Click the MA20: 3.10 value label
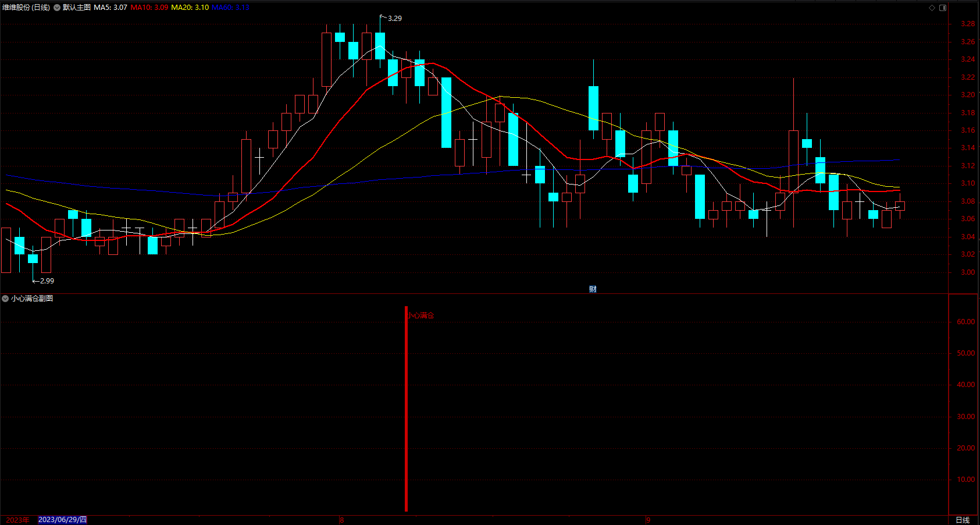 190,8
